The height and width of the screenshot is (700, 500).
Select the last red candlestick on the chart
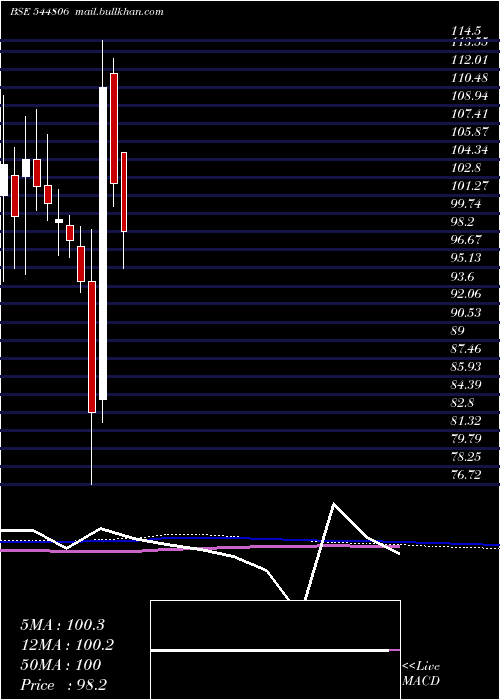tap(124, 192)
